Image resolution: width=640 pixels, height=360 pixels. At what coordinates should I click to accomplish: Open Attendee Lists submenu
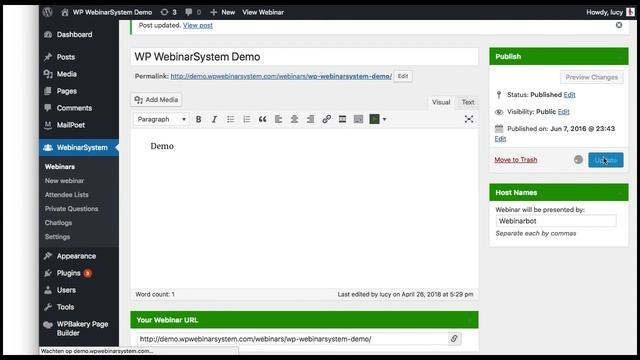[x=67, y=195]
